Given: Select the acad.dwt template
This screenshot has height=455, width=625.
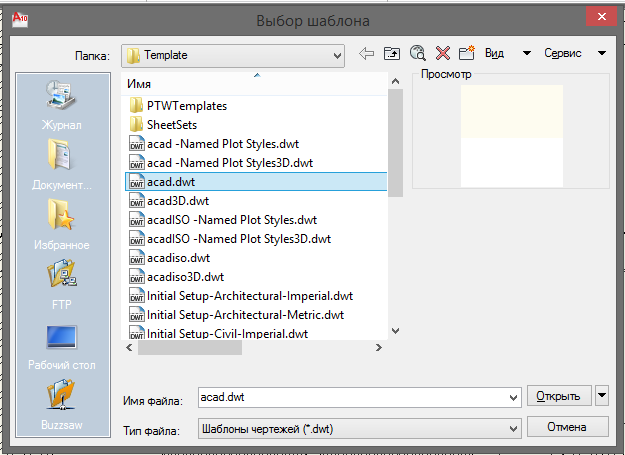Looking at the screenshot, I should pos(256,182).
